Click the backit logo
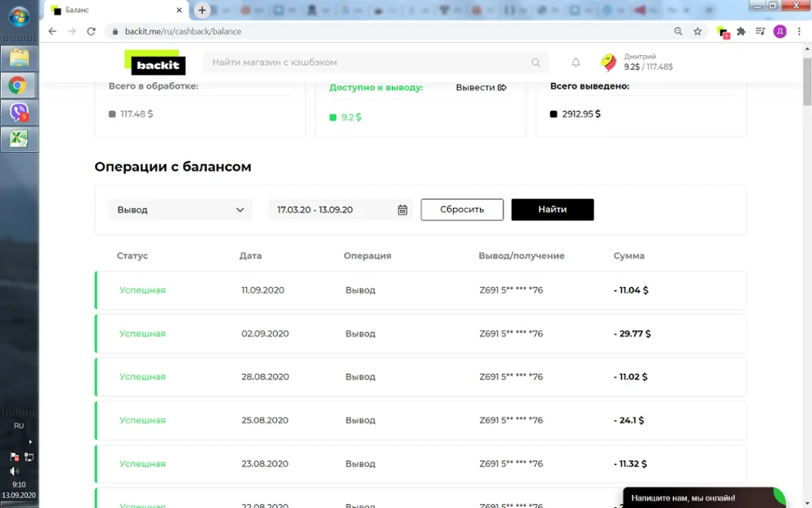 tap(155, 63)
